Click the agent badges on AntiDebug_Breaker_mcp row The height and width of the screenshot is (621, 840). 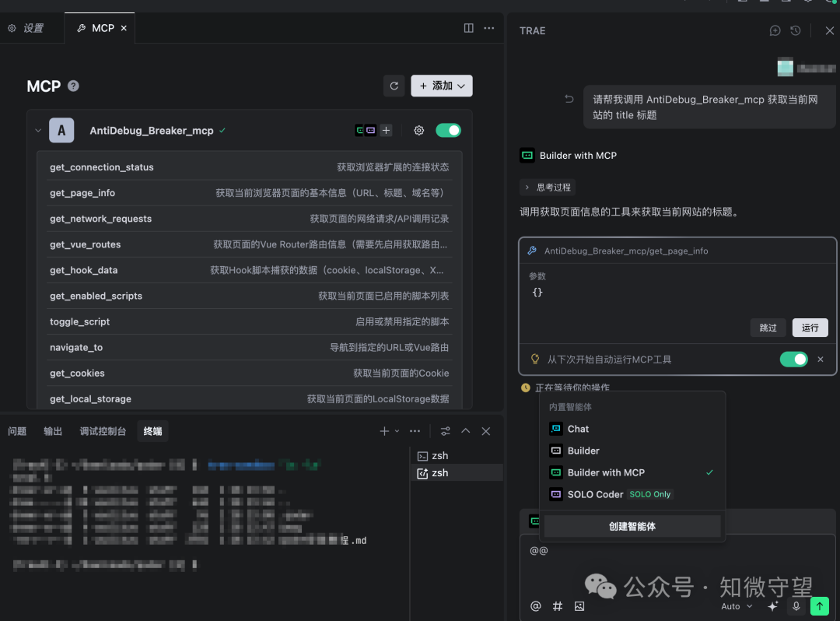pyautogui.click(x=366, y=130)
